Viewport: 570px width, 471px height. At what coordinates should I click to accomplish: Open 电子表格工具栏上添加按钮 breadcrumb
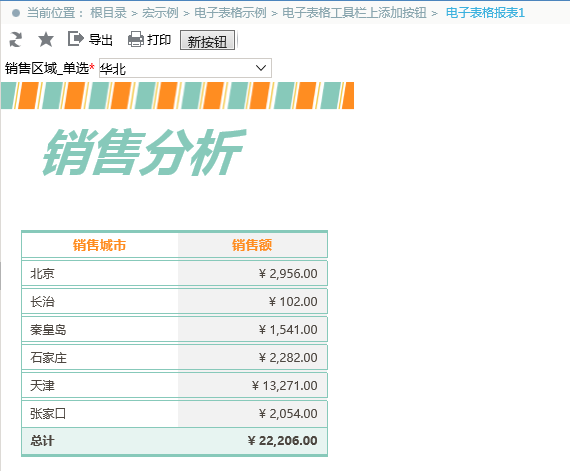pos(354,13)
